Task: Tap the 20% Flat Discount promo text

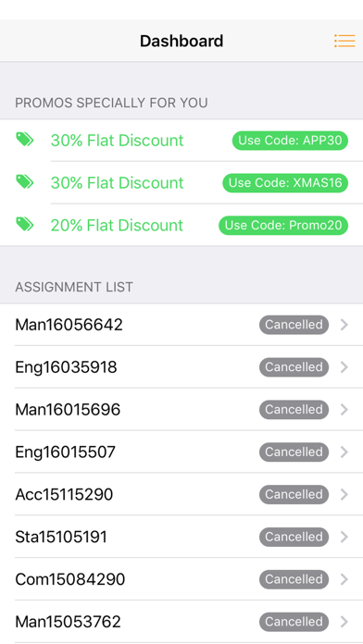Action: pyautogui.click(x=118, y=225)
